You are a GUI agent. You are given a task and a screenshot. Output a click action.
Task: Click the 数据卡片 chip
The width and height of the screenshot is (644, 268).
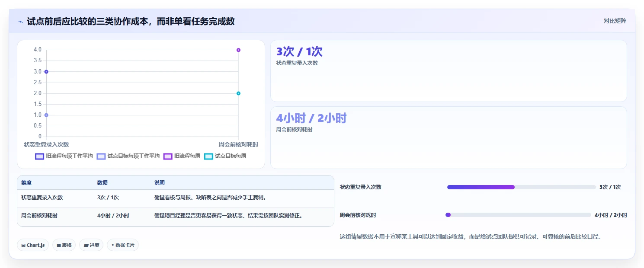tap(123, 245)
